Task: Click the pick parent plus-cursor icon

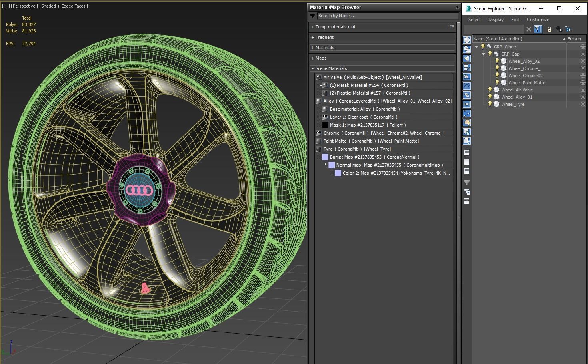Action: pyautogui.click(x=559, y=29)
